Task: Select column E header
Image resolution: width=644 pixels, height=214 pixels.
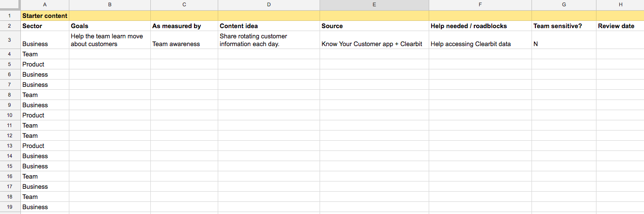Action: [x=374, y=5]
